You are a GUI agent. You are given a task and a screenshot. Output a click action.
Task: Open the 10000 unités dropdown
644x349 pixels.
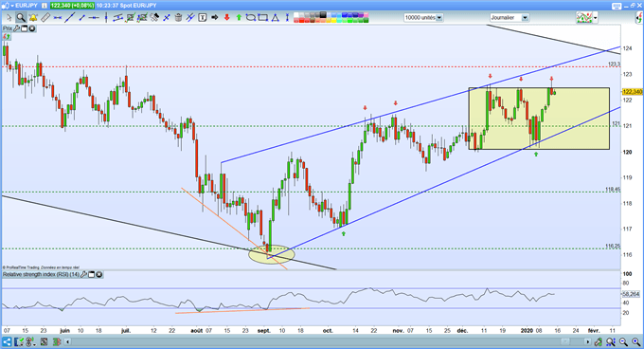point(423,18)
